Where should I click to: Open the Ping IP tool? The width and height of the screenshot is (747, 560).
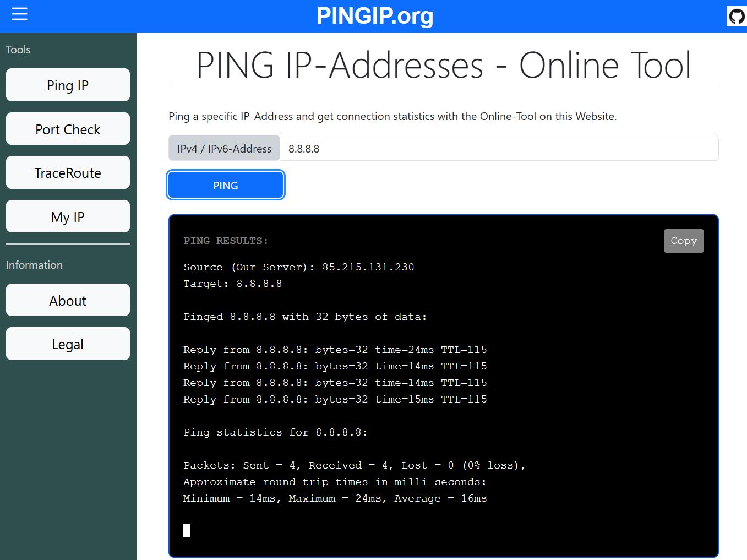68,85
